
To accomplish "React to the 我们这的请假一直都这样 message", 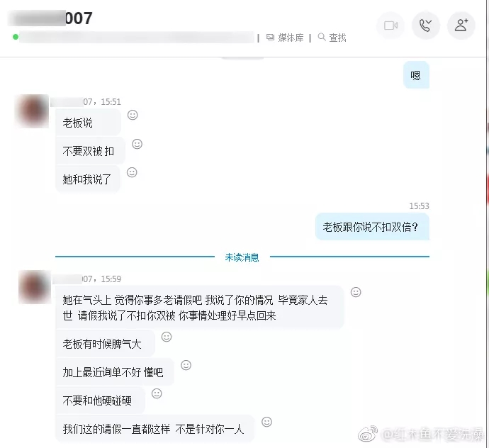I will [x=266, y=422].
